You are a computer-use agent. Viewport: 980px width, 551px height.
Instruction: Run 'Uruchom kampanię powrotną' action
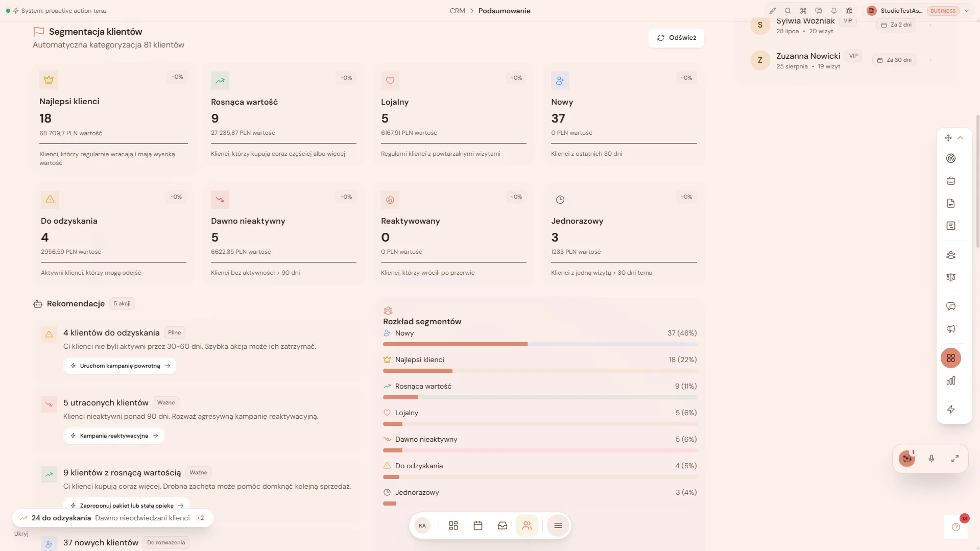click(120, 366)
